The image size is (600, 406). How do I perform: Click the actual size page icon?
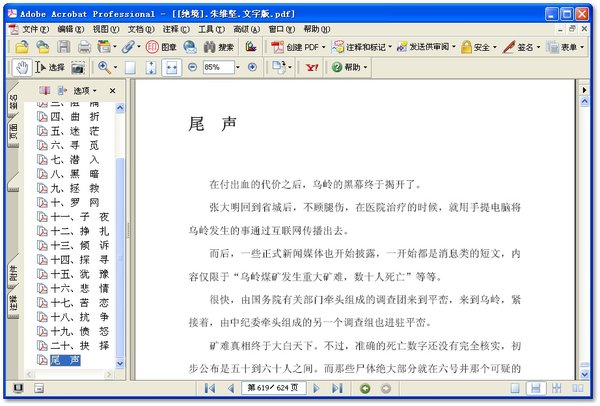(130, 68)
